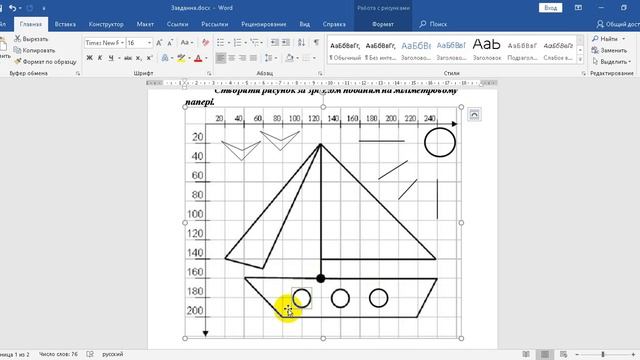The width and height of the screenshot is (640, 360).
Task: Click the shading paint bucket icon
Action: click(290, 58)
